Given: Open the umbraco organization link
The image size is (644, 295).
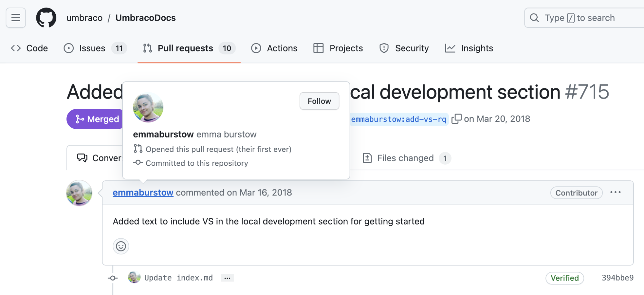Looking at the screenshot, I should coord(84,18).
